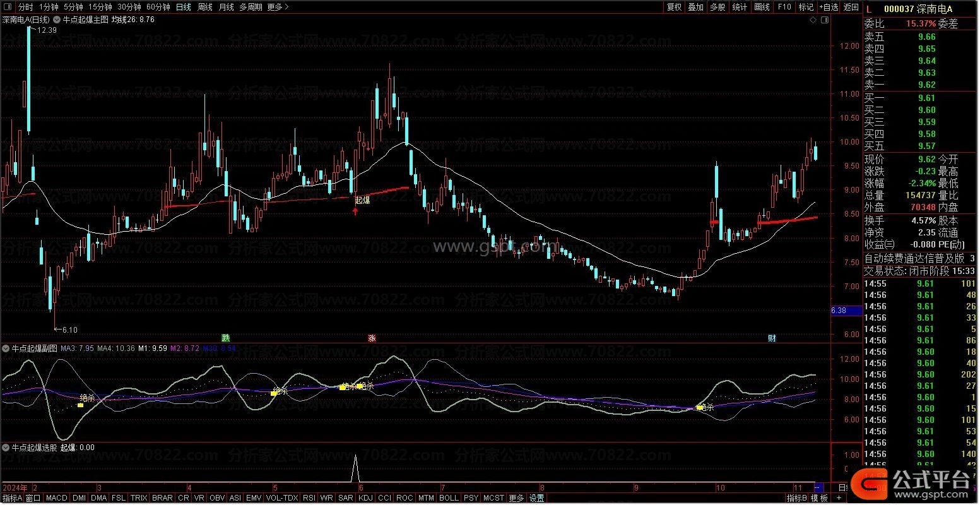Apply the TRIX indicator
Viewport: 980px width, 505px height.
coord(139,498)
